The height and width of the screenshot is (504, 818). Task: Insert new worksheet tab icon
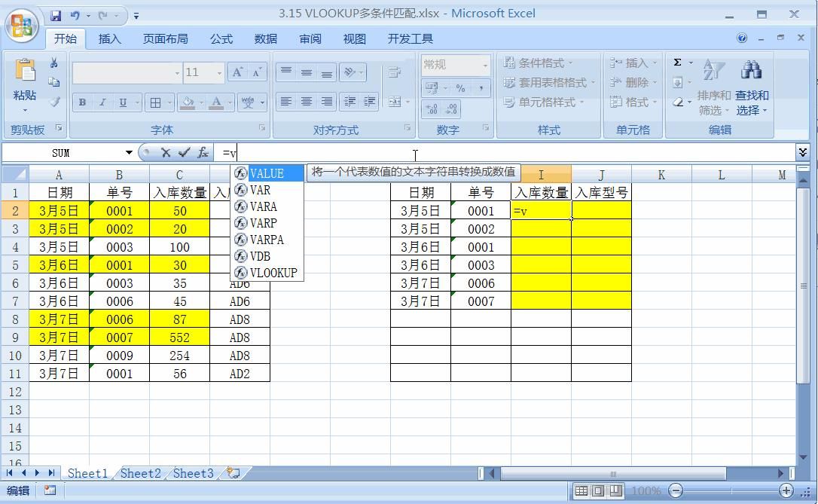coord(233,473)
